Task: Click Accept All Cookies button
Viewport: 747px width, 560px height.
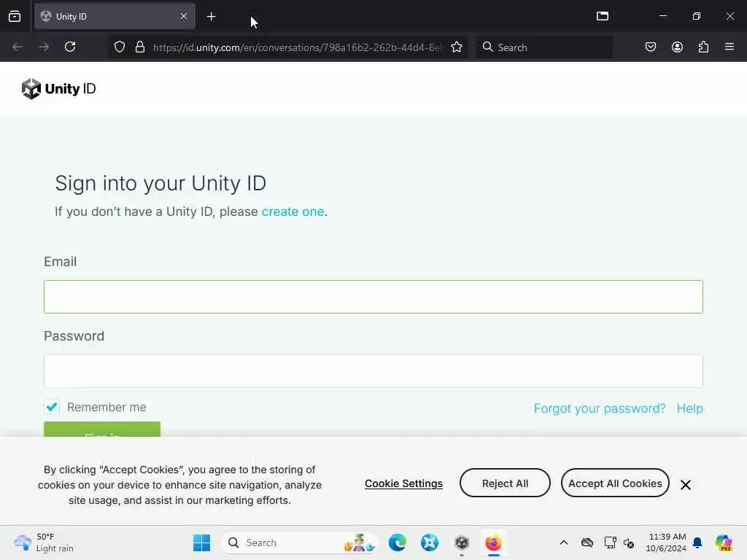Action: tap(615, 483)
